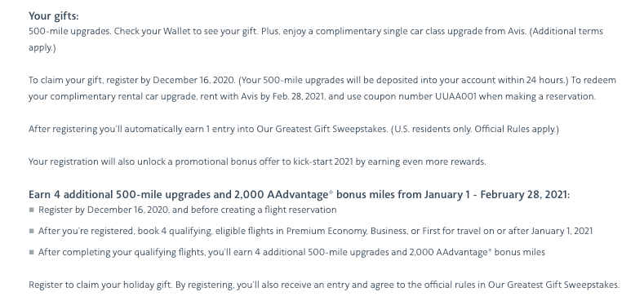Click "Our Greatest Gift Sweepstakes" in third paragraph

point(322,129)
